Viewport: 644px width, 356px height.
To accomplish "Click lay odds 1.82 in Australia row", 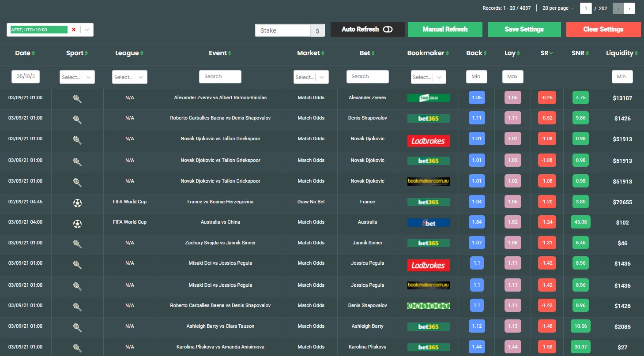I will 512,222.
